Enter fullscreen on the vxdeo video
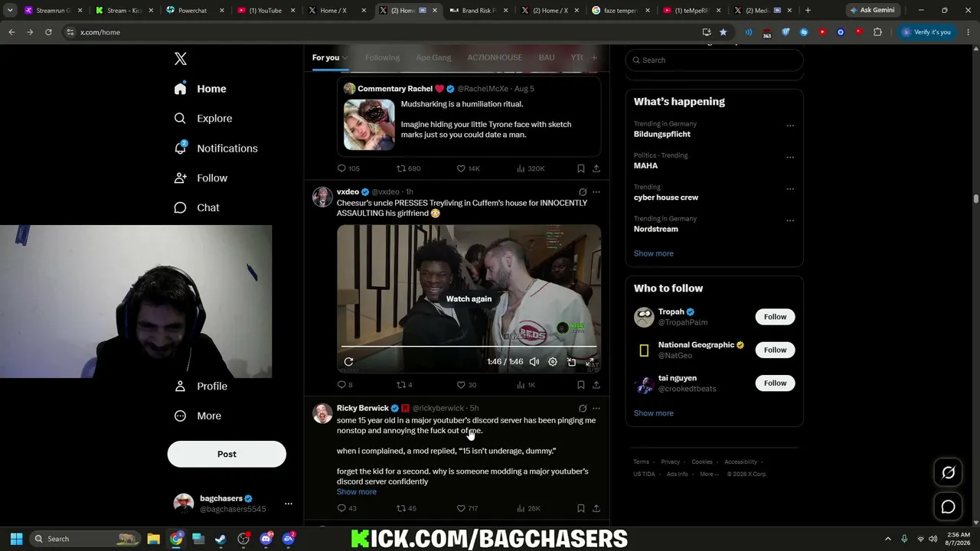The width and height of the screenshot is (980, 551). pyautogui.click(x=590, y=362)
